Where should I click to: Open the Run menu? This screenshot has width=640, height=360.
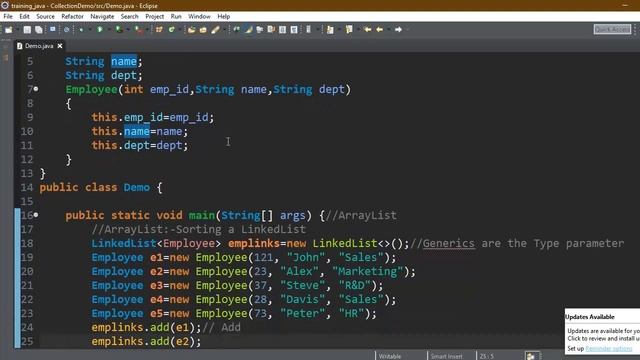pyautogui.click(x=176, y=16)
